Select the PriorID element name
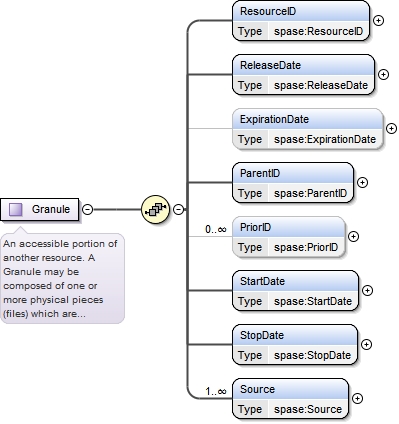This screenshot has width=399, height=424. [255, 227]
